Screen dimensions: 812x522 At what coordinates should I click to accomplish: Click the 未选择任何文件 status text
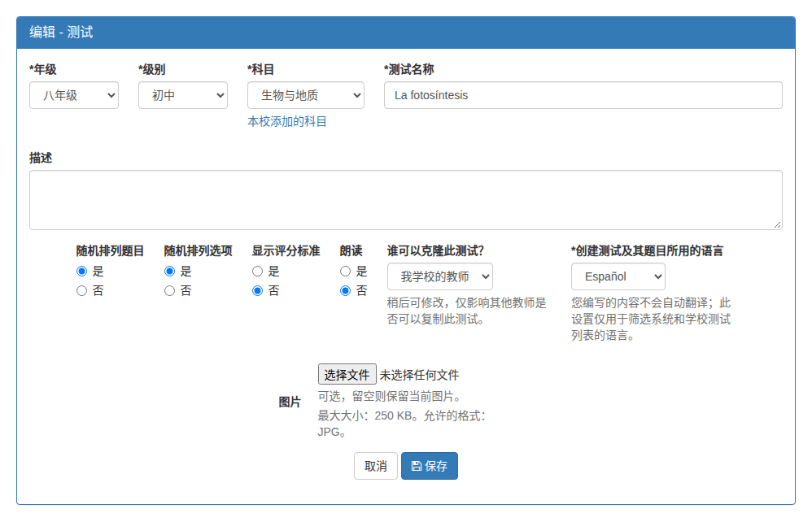point(420,375)
